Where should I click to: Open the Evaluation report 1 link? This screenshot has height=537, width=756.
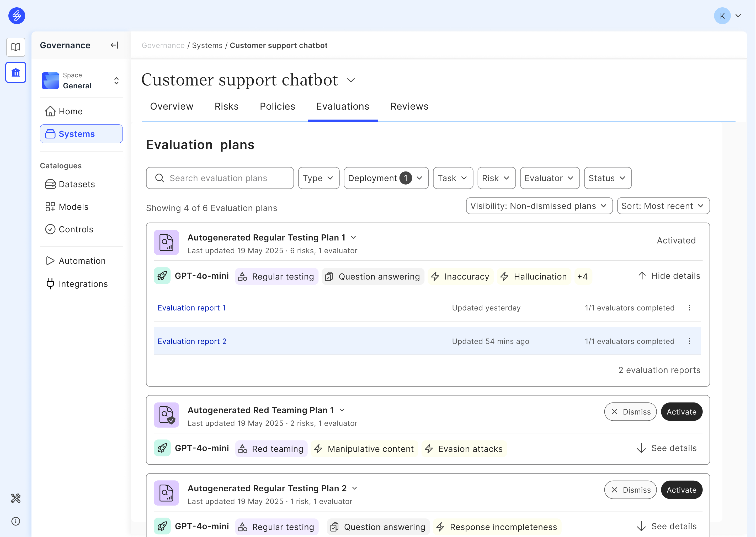point(191,308)
